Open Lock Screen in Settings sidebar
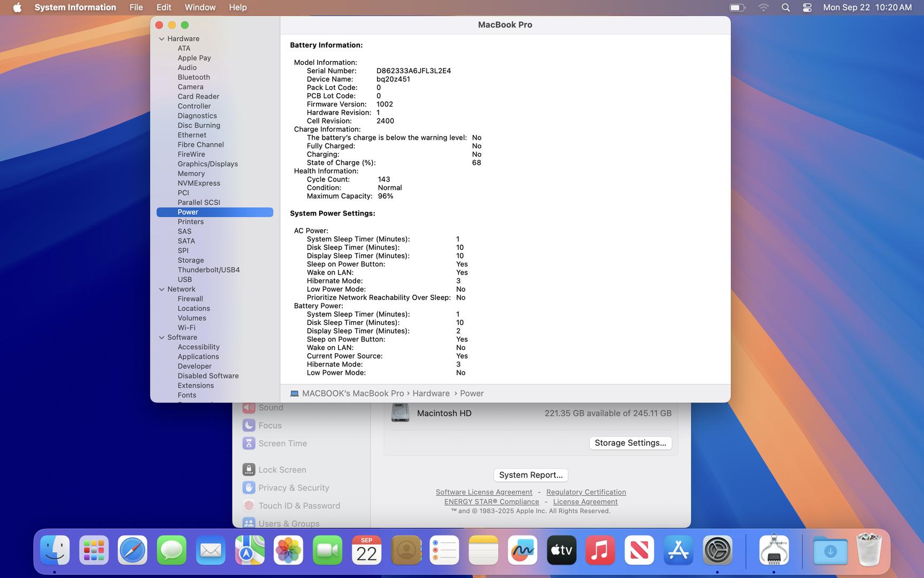Viewport: 924px width, 578px height. (282, 470)
